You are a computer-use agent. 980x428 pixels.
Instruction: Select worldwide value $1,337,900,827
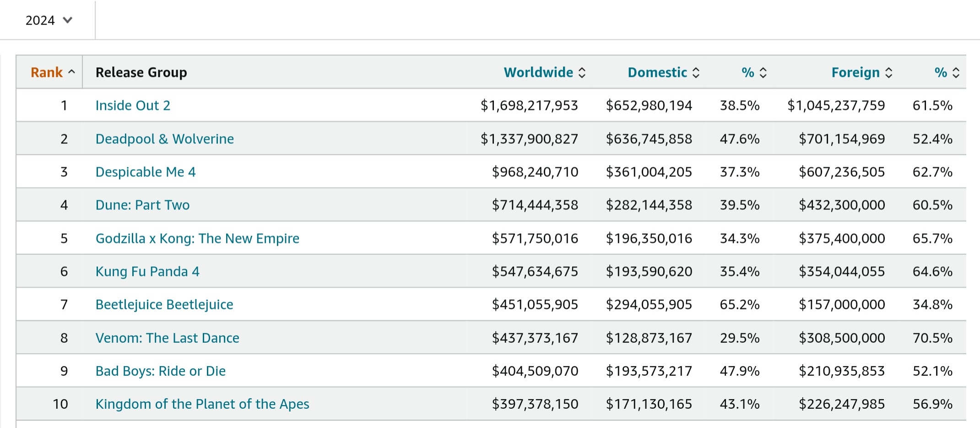click(x=529, y=139)
